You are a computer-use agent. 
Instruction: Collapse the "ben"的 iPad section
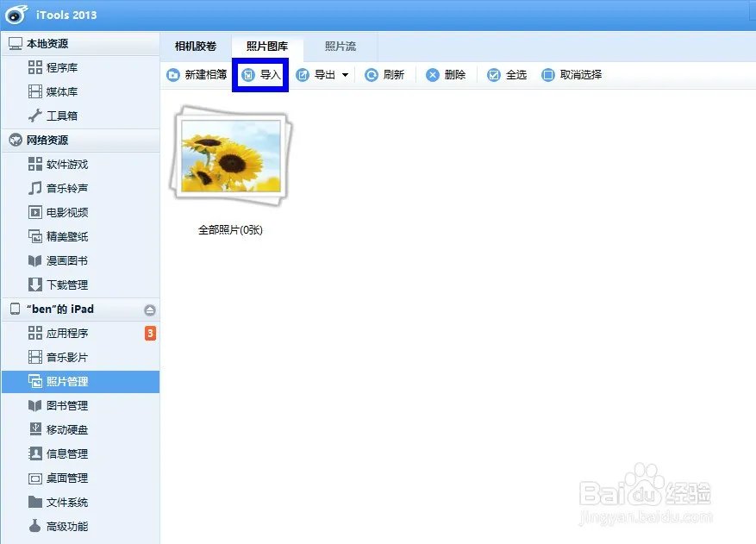(x=148, y=309)
